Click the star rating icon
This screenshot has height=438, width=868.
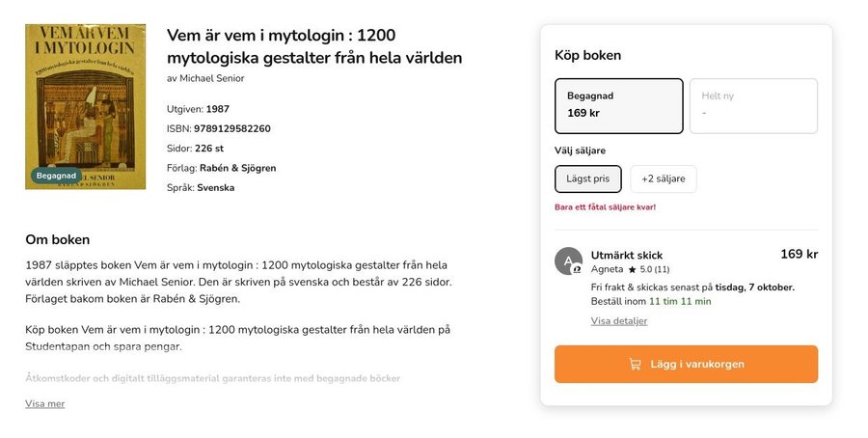click(x=633, y=269)
